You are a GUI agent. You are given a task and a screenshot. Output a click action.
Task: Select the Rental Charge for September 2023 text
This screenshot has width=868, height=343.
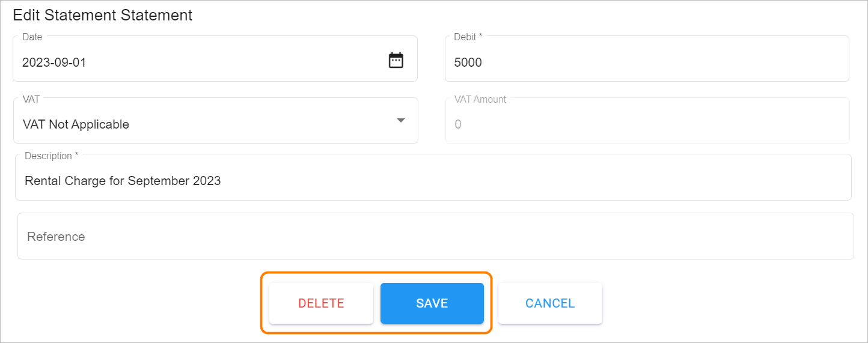[123, 181]
